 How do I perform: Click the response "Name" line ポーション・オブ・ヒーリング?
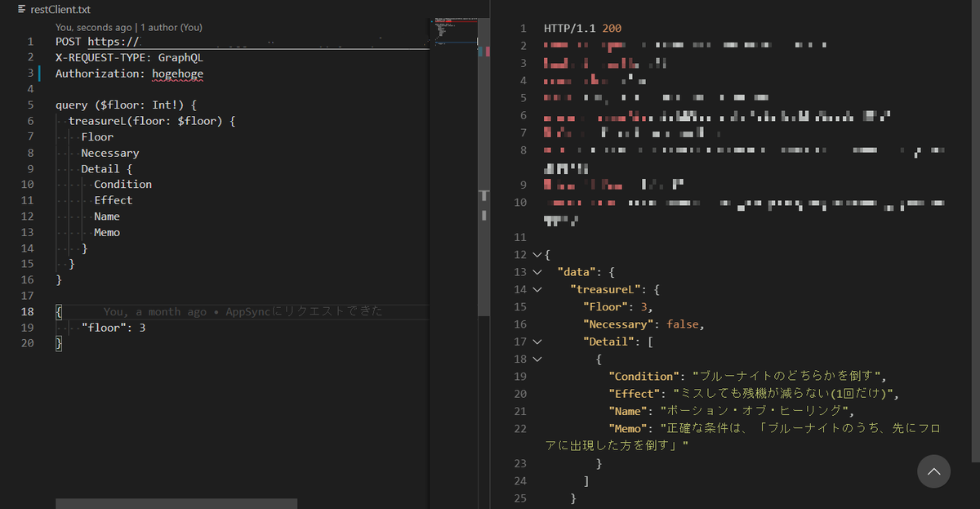tap(732, 411)
